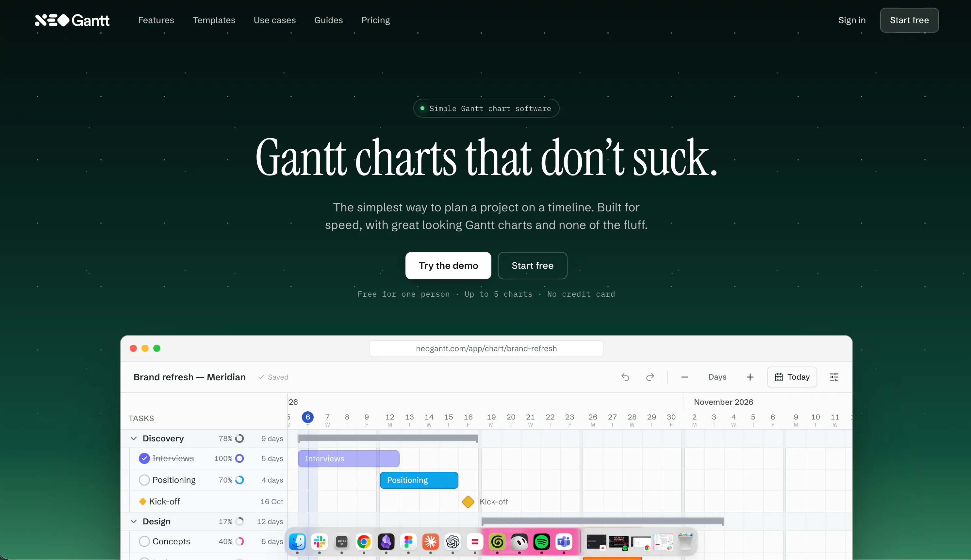Click the Brand refresh — Meridian title
Viewport: 971px width, 560px height.
pos(189,377)
